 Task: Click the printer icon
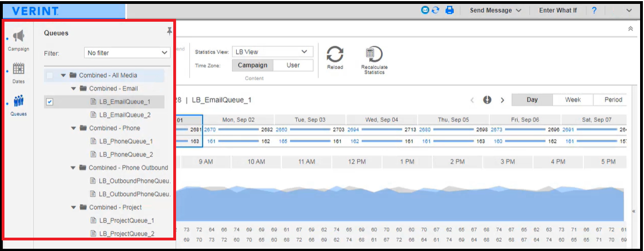point(450,10)
